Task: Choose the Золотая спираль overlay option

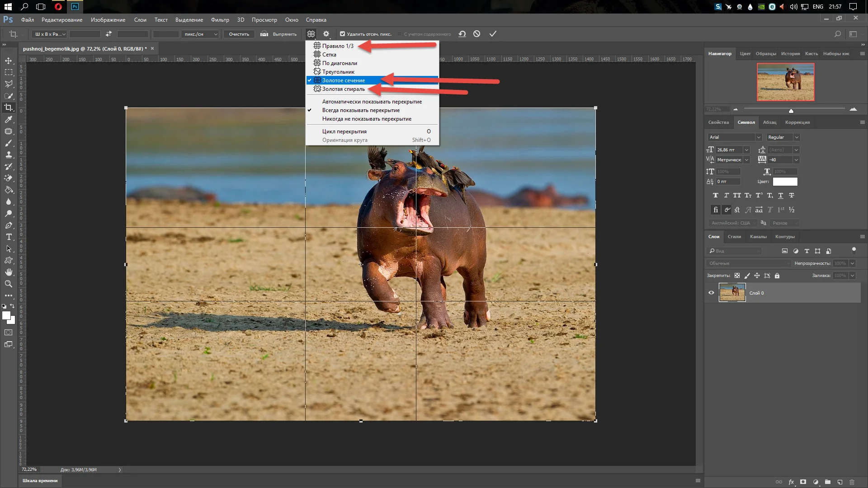Action: pyautogui.click(x=343, y=89)
